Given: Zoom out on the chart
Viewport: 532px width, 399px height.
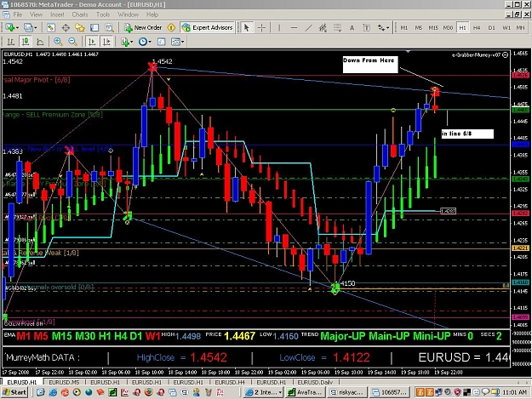Looking at the screenshot, I should pyautogui.click(x=72, y=42).
